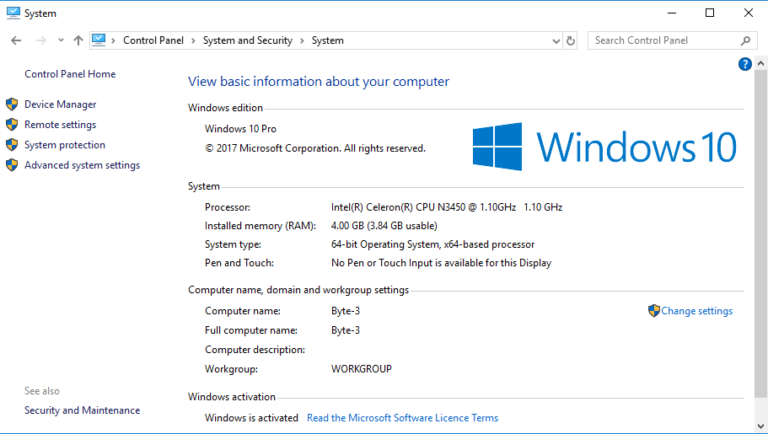Open System and Security breadcrumb
The height and width of the screenshot is (434, 768).
pyautogui.click(x=248, y=41)
